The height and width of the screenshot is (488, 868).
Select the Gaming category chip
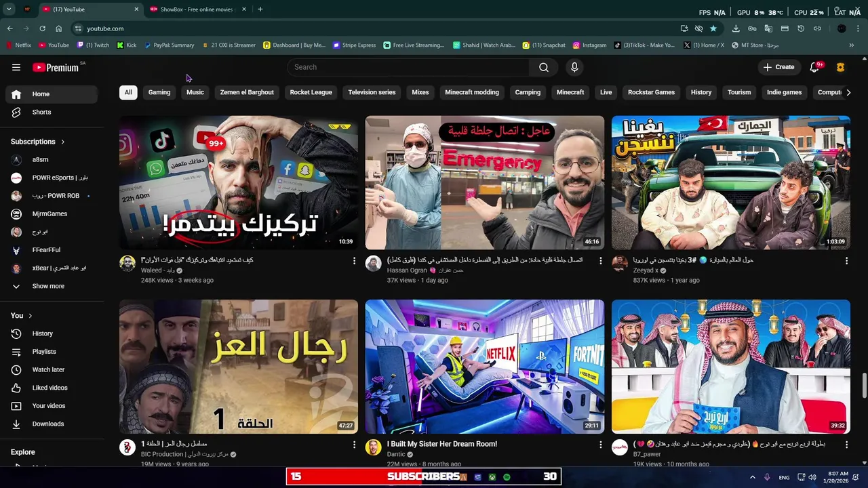(x=159, y=92)
